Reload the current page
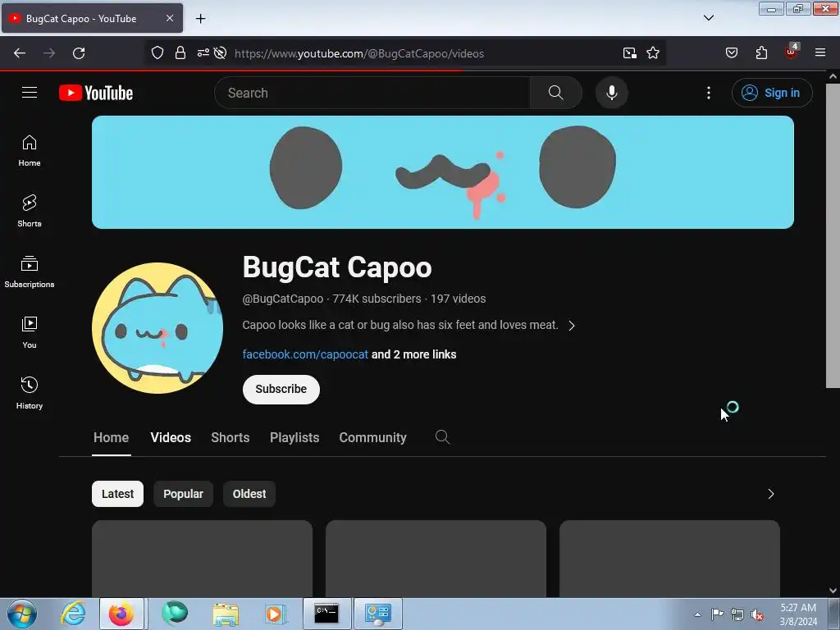The width and height of the screenshot is (840, 630). pos(79,53)
